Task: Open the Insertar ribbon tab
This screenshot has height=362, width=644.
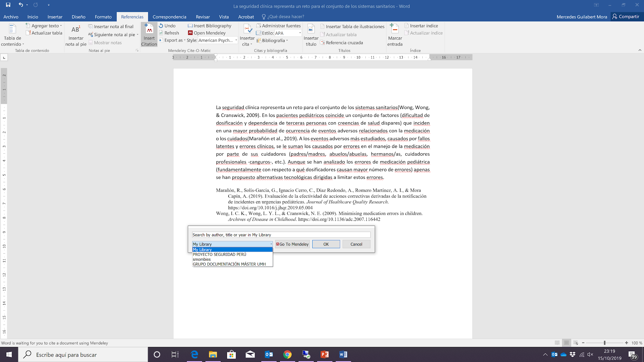Action: 55,17
